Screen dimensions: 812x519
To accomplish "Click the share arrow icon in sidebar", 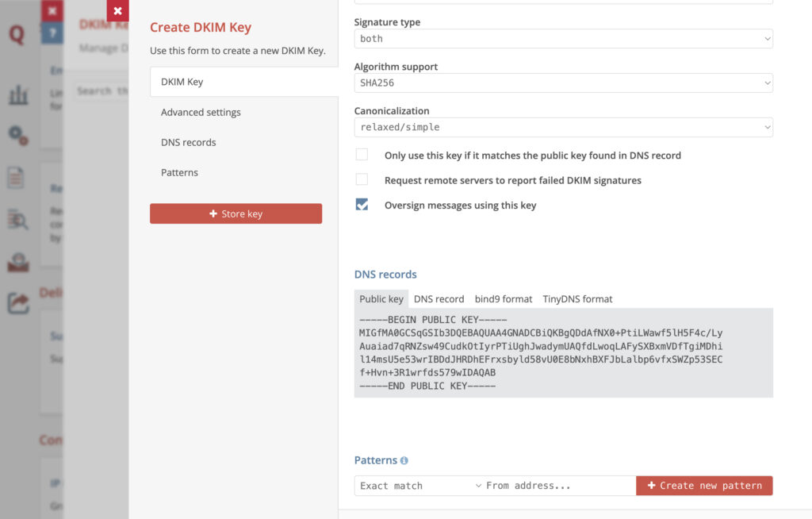I will [17, 302].
